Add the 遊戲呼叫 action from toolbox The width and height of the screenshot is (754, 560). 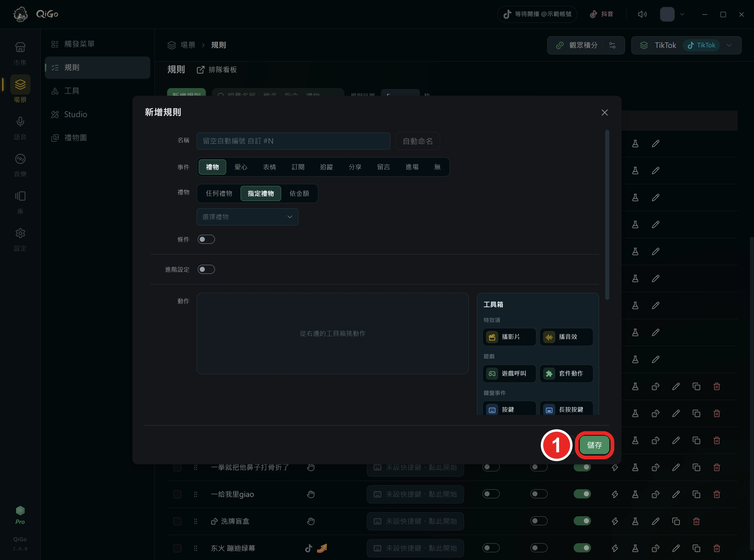click(x=509, y=373)
